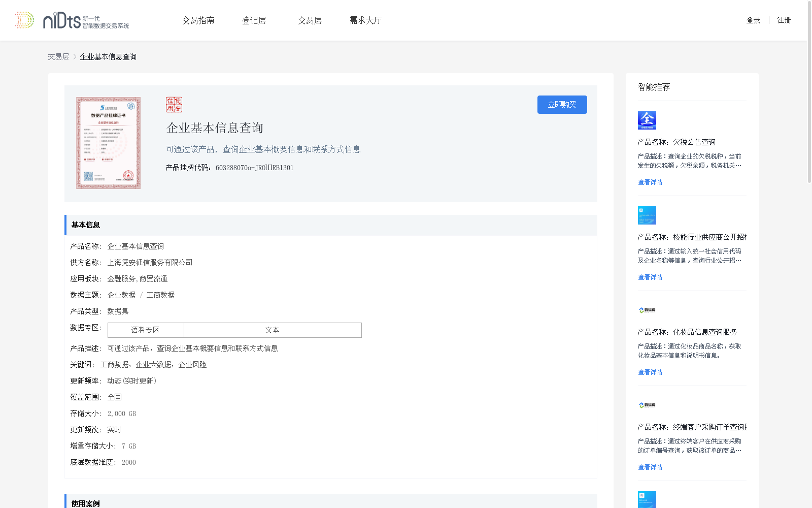Image resolution: width=812 pixels, height=508 pixels.
Task: Click the 登录 link
Action: [753, 20]
